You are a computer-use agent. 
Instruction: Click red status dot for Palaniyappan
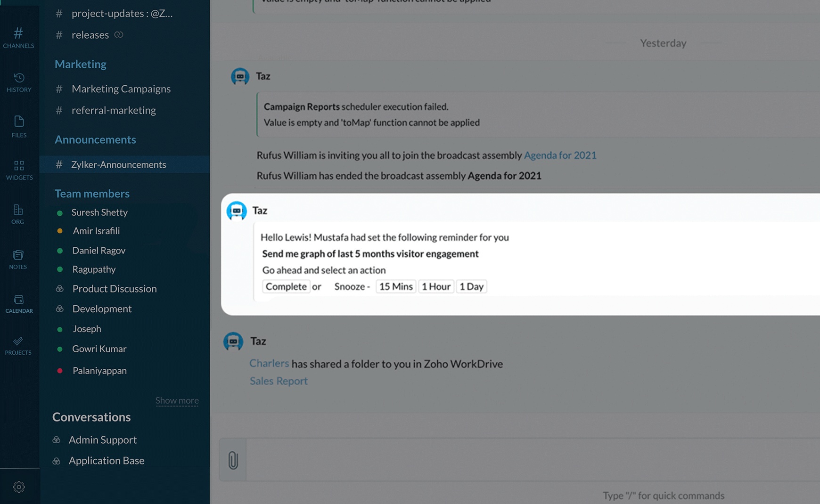click(x=60, y=371)
